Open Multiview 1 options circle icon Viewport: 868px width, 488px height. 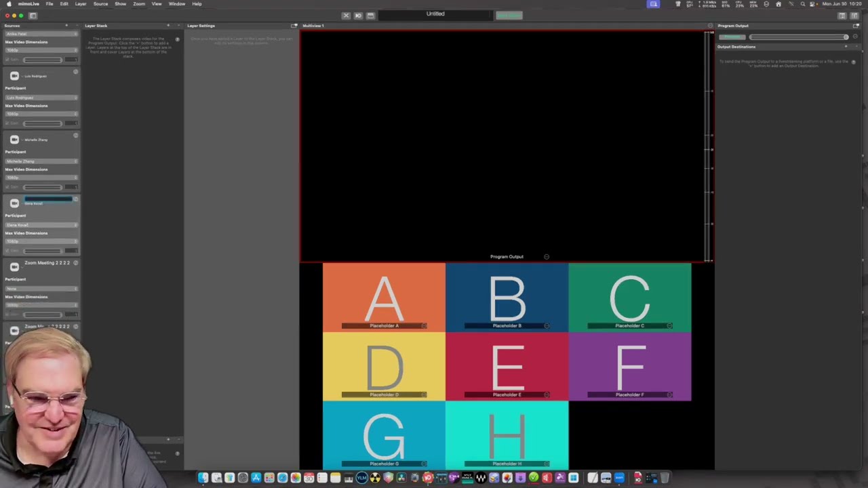(x=710, y=26)
